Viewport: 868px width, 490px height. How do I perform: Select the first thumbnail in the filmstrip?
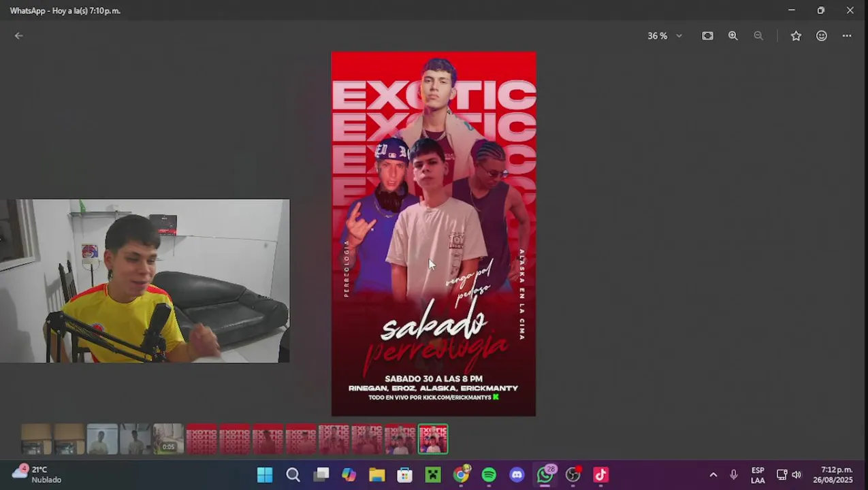(36, 439)
